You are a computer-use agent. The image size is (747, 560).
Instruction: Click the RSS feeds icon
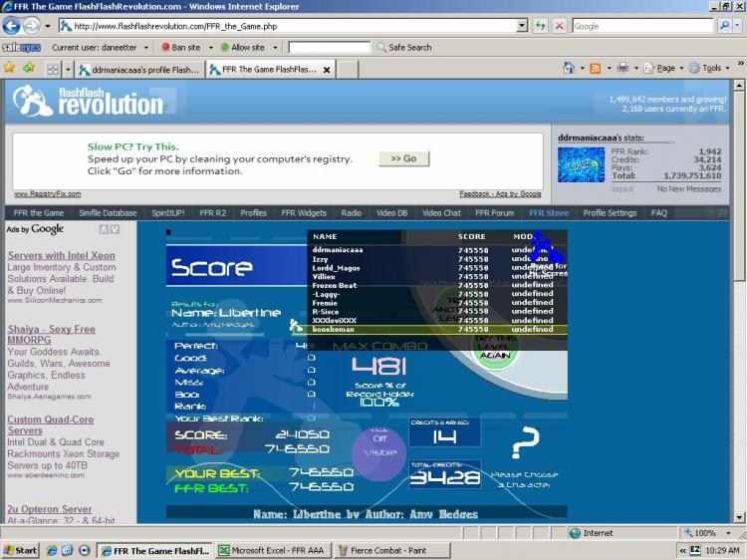596,68
